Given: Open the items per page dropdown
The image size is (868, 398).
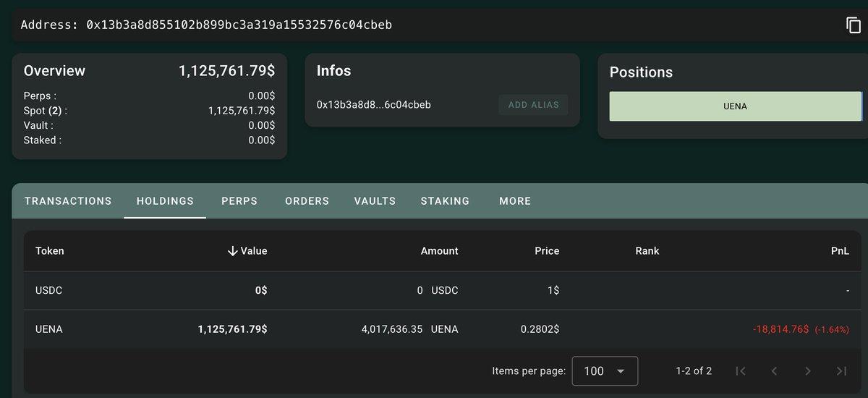Looking at the screenshot, I should [x=605, y=371].
